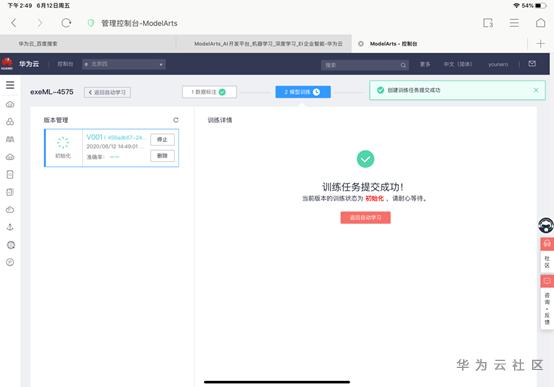Go to step 1 数据标注

[209, 92]
